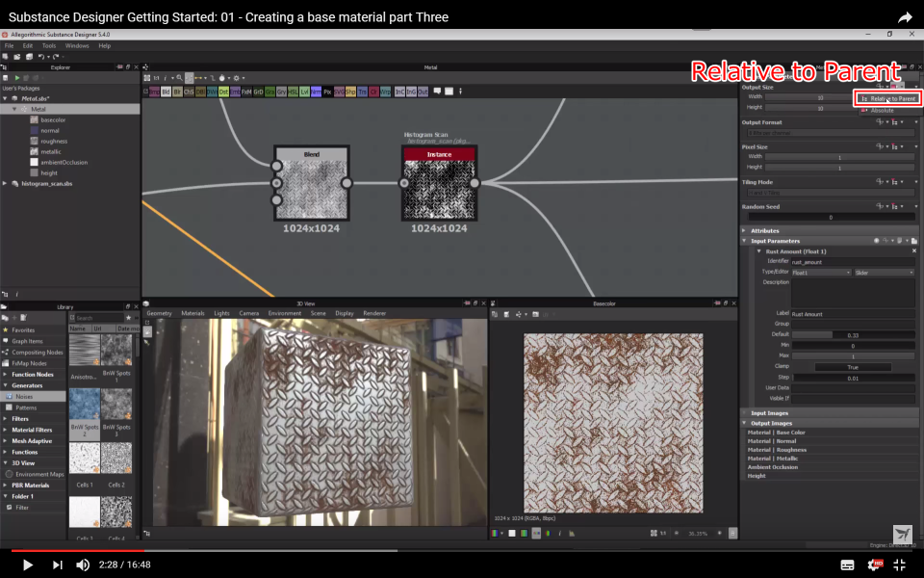Viewport: 924px width, 578px height.
Task: Add an Output node using the Out button
Action: click(423, 92)
